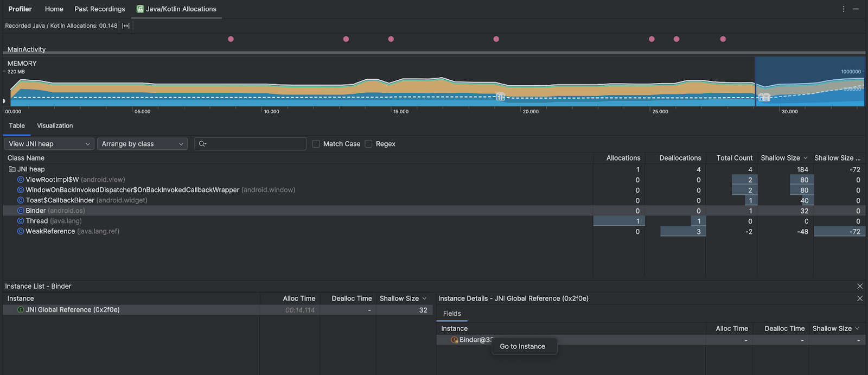
Task: Close the Instance Details panel
Action: [x=859, y=298]
